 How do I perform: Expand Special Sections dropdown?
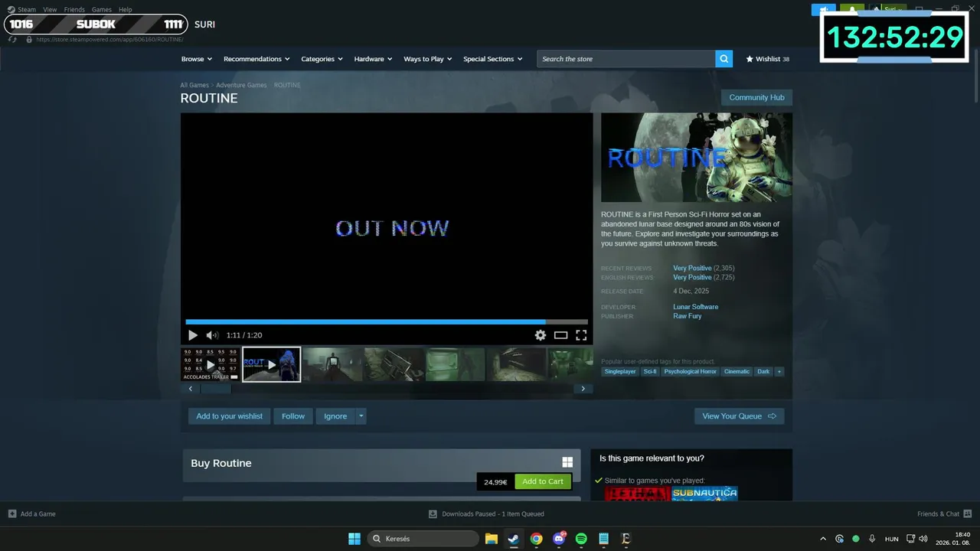pos(492,59)
